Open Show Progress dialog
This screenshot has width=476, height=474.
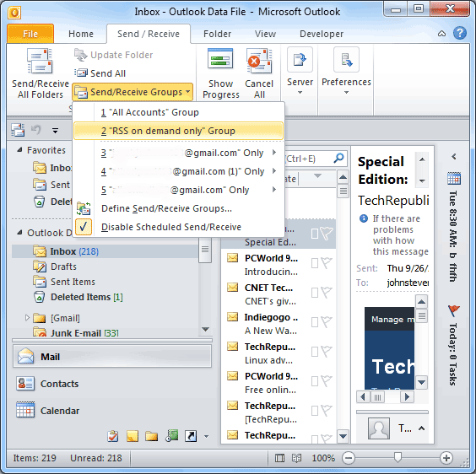(220, 73)
